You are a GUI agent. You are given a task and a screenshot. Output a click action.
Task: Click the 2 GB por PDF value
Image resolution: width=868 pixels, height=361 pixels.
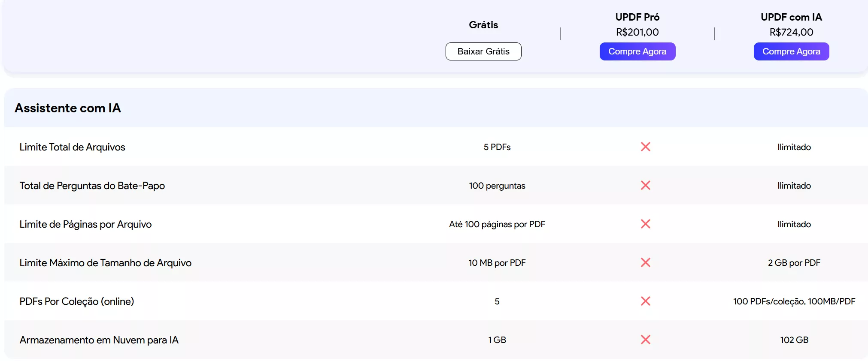pyautogui.click(x=794, y=263)
